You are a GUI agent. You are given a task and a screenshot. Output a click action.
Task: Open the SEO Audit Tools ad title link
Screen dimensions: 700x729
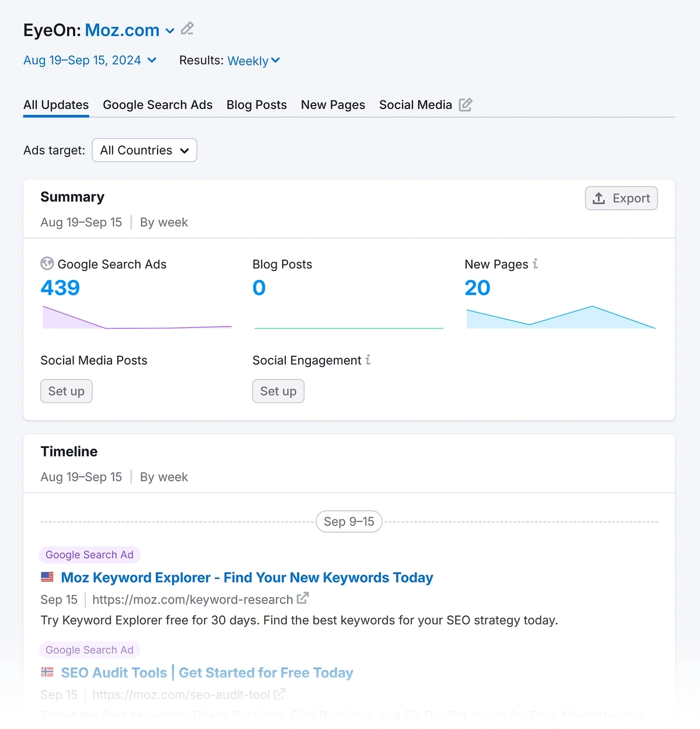tap(207, 672)
